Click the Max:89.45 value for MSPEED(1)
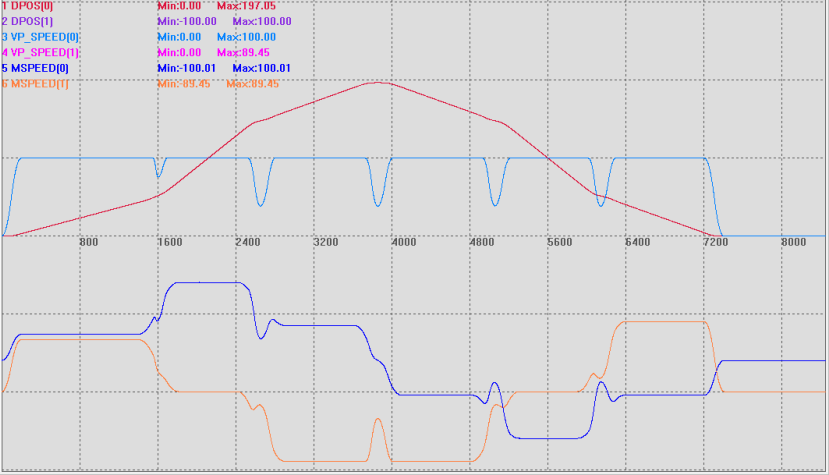This screenshot has height=475, width=829. tap(253, 83)
